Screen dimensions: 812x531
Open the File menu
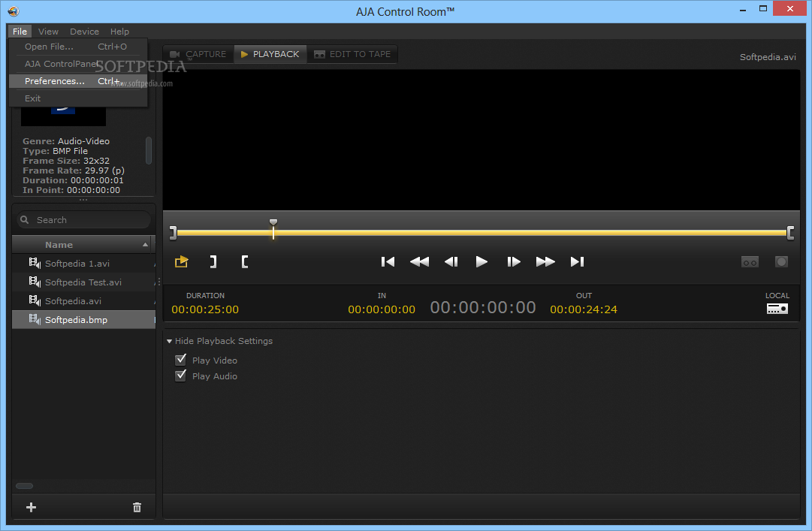click(x=20, y=32)
